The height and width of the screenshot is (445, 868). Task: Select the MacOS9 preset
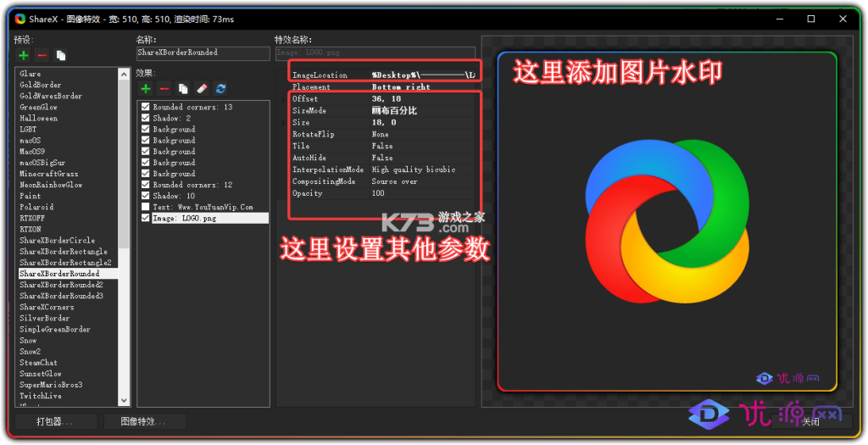click(32, 151)
